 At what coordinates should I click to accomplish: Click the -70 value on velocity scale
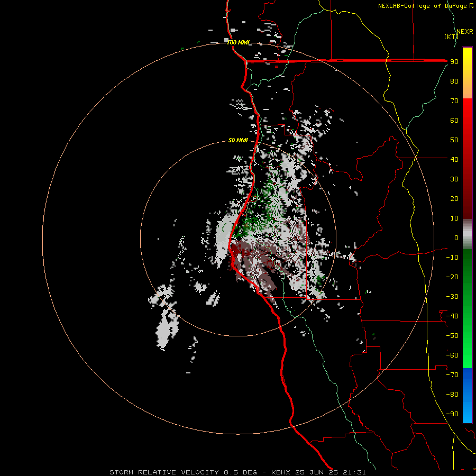[452, 375]
